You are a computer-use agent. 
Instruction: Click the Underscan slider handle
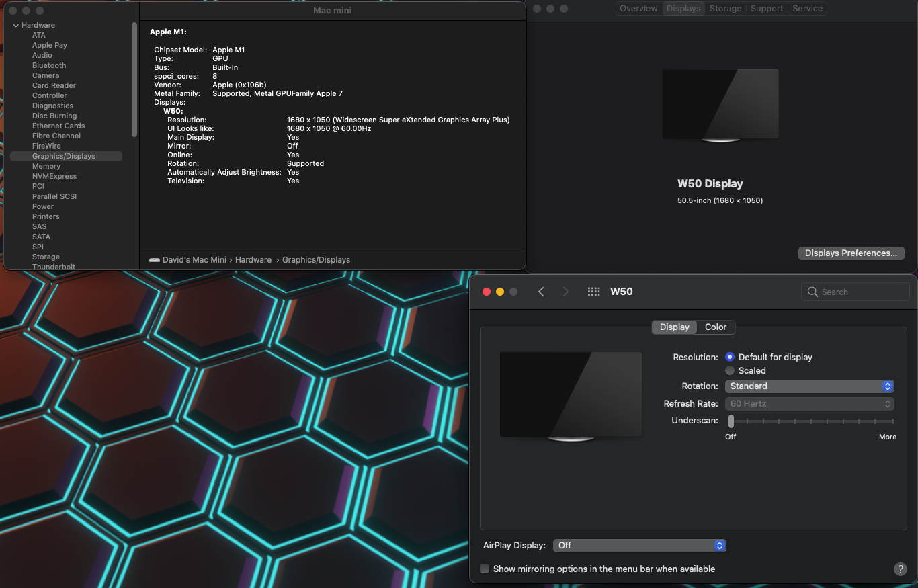click(x=731, y=421)
